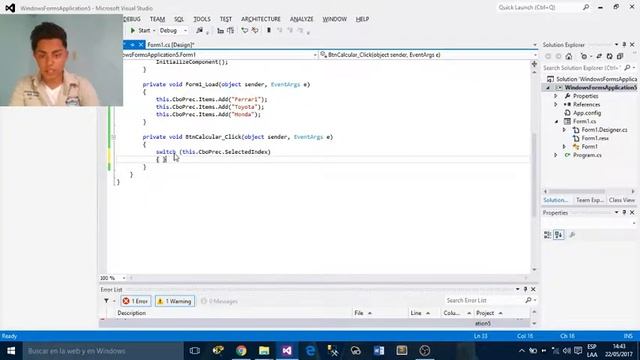Toggle the 1 Warning filter button

(x=175, y=301)
